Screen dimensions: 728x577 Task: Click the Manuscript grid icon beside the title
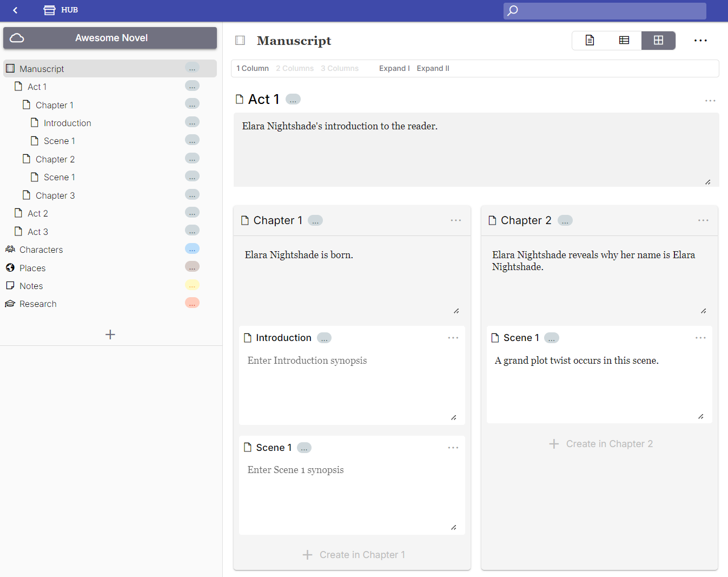click(x=240, y=40)
